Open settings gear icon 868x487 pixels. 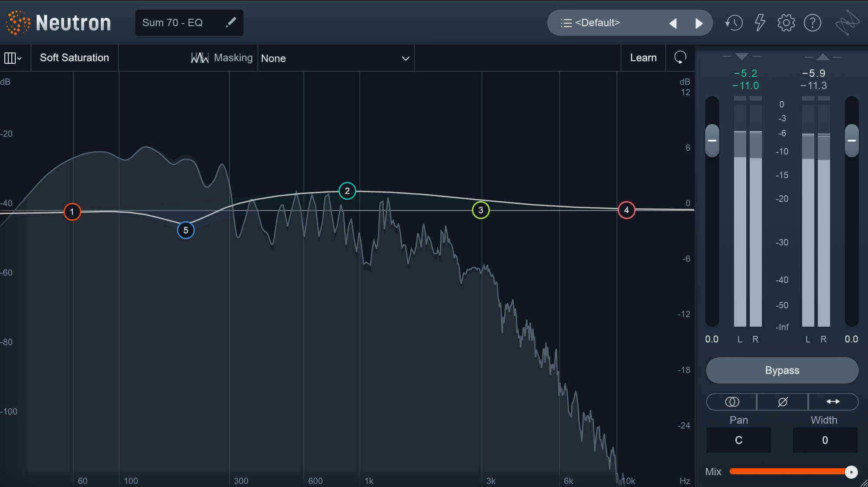(786, 23)
